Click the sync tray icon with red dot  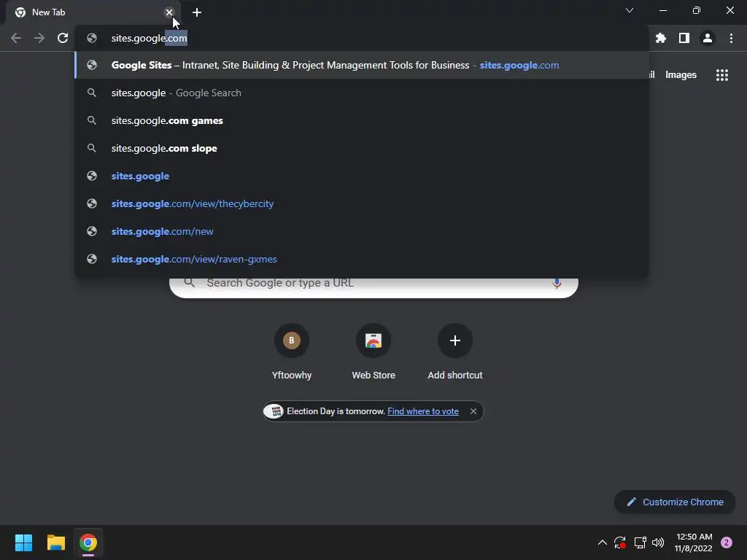(620, 542)
